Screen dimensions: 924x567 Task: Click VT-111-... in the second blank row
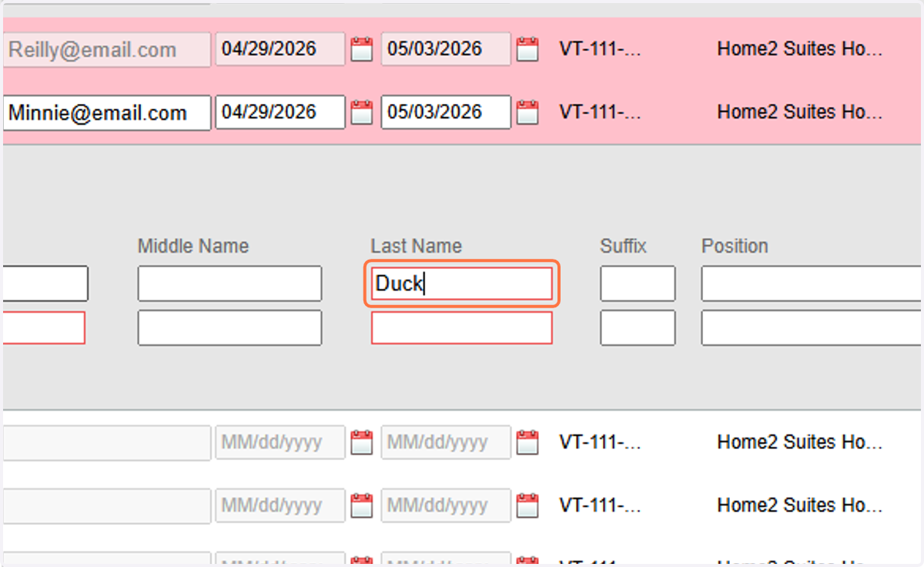pyautogui.click(x=600, y=505)
